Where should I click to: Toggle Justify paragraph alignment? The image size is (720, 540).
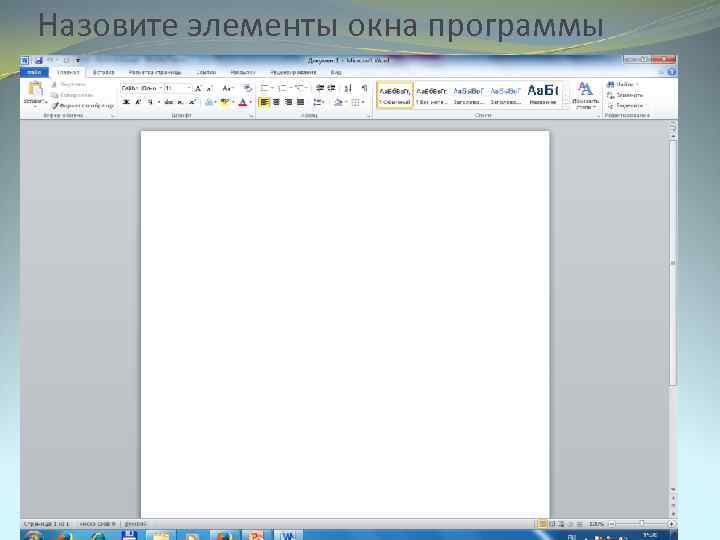point(300,102)
